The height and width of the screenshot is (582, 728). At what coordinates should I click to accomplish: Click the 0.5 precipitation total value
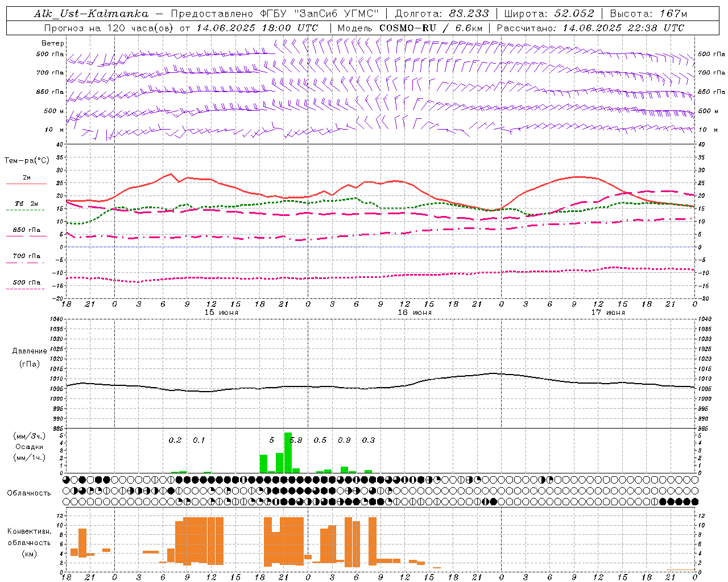coord(320,440)
